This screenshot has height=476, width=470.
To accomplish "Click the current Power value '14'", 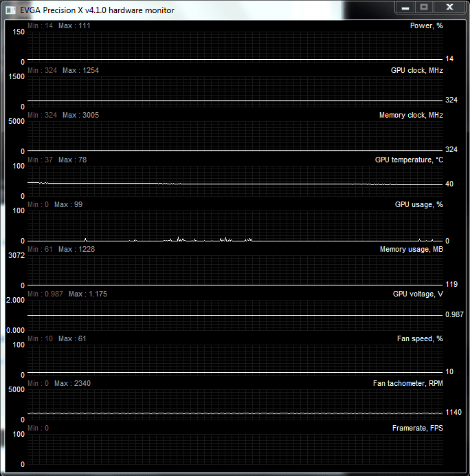I will point(449,59).
